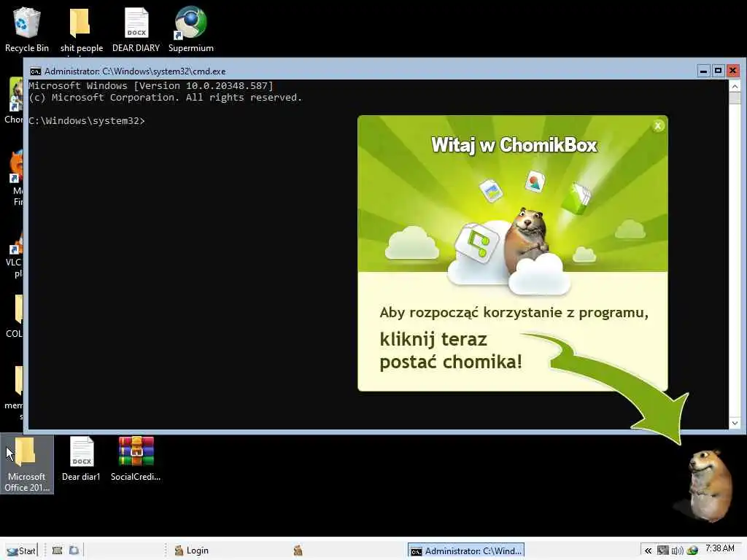Image resolution: width=747 pixels, height=560 pixels.
Task: Close the Witaj w ChomikBox popup
Action: tap(658, 125)
